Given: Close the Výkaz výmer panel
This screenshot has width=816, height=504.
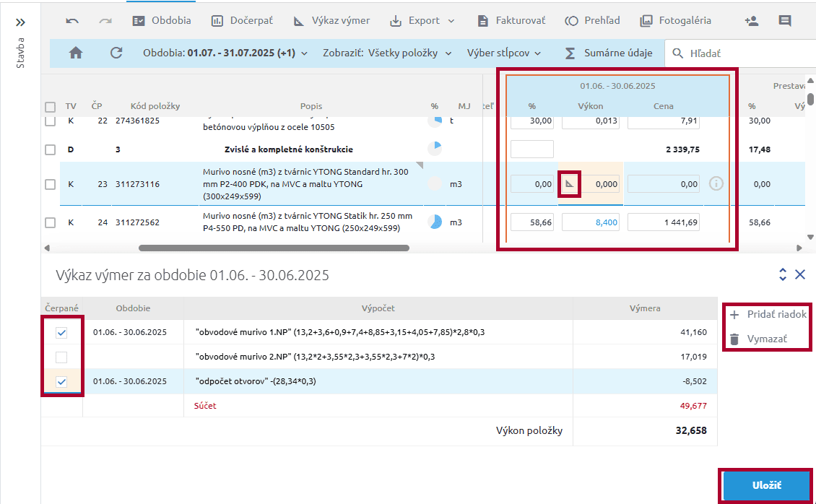Looking at the screenshot, I should (x=800, y=274).
